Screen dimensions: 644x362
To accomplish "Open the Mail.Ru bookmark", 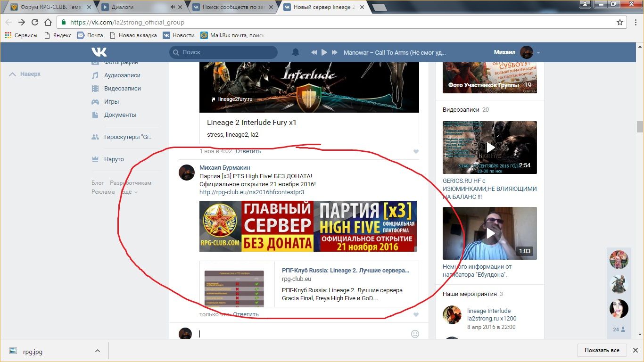I will pos(232,35).
